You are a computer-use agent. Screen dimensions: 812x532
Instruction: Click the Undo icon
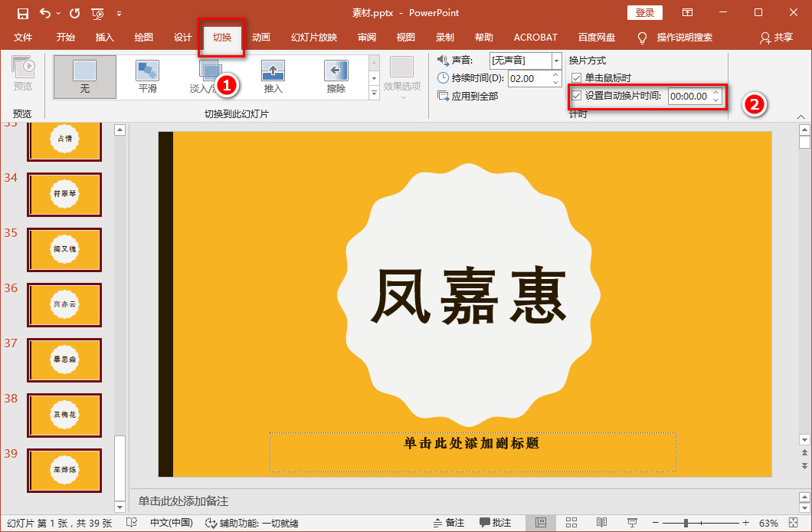tap(47, 13)
